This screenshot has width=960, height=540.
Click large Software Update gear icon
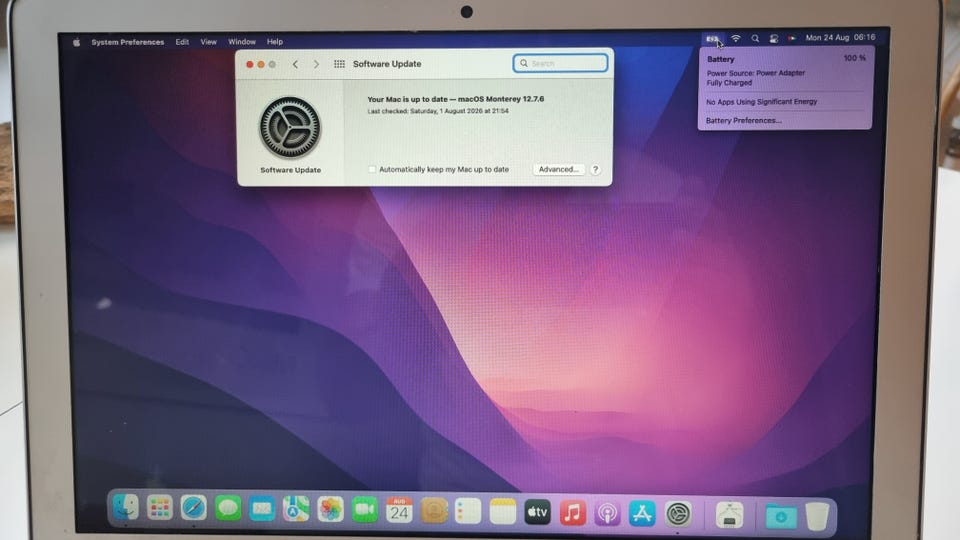pyautogui.click(x=290, y=127)
